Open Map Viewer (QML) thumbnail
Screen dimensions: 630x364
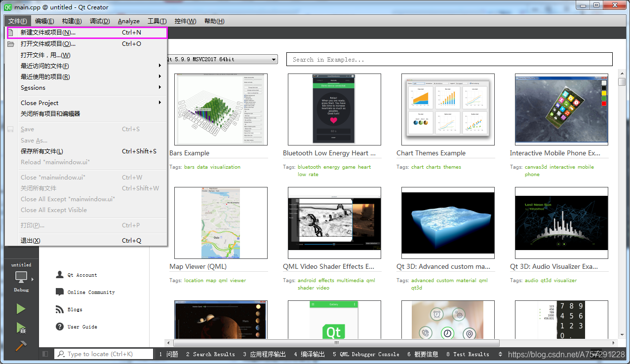point(221,223)
